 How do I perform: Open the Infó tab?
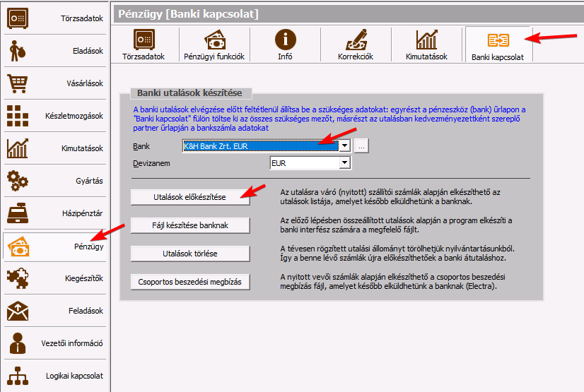tap(285, 44)
